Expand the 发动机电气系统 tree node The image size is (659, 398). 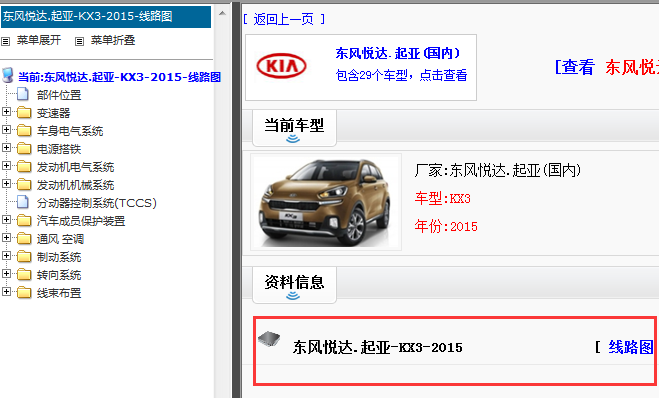pyautogui.click(x=6, y=166)
